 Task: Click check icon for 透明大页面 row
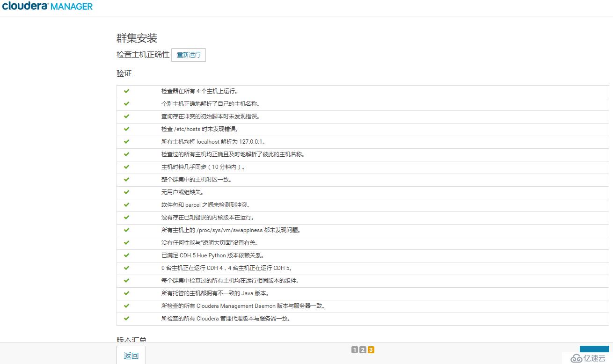126,243
